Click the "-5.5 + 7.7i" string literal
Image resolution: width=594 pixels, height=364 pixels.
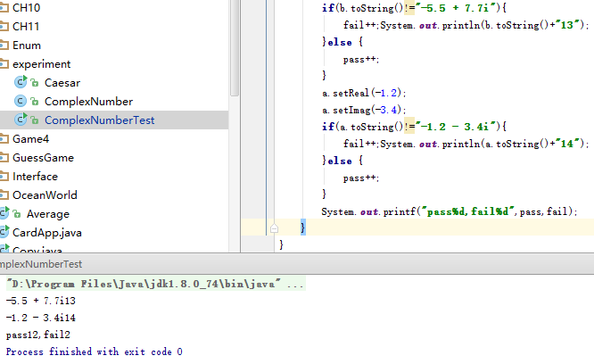[x=455, y=8]
